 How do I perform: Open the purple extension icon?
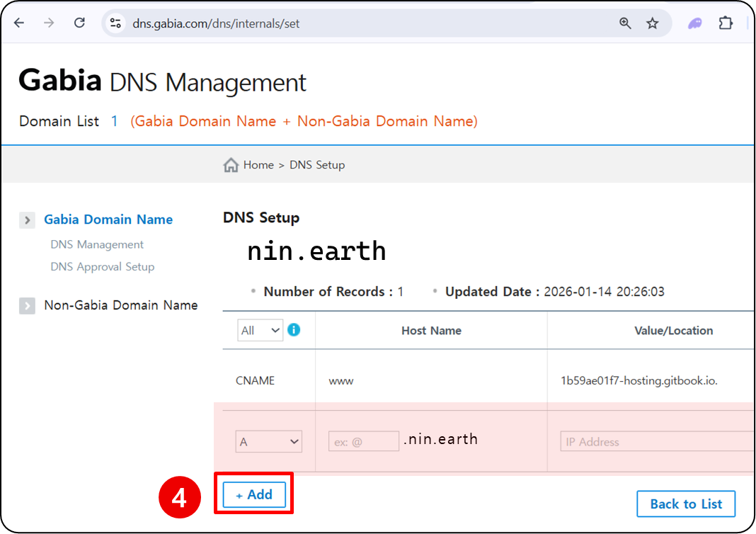point(695,23)
